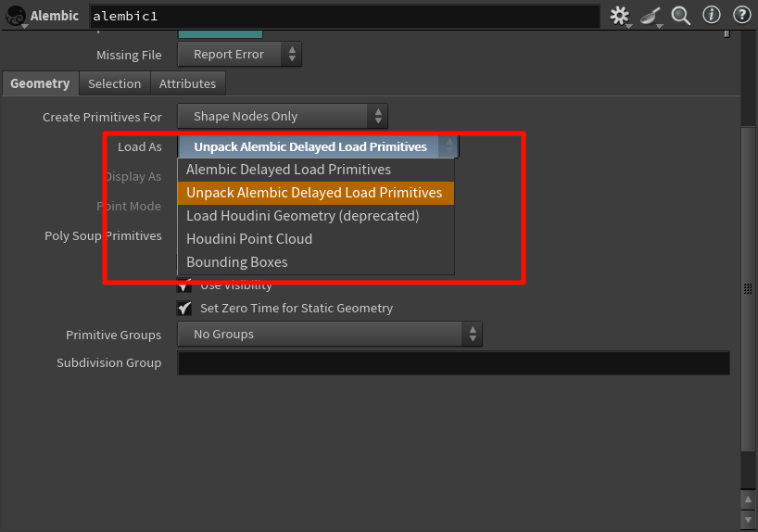Click the Create Primitives For label
Screen dimensions: 758x532
(102, 117)
